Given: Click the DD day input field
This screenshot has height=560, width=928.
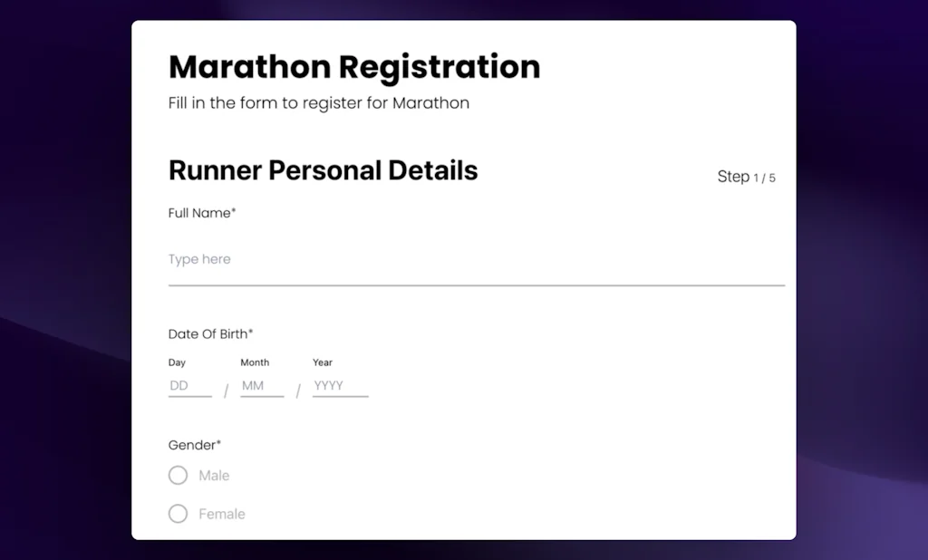Looking at the screenshot, I should pos(188,385).
